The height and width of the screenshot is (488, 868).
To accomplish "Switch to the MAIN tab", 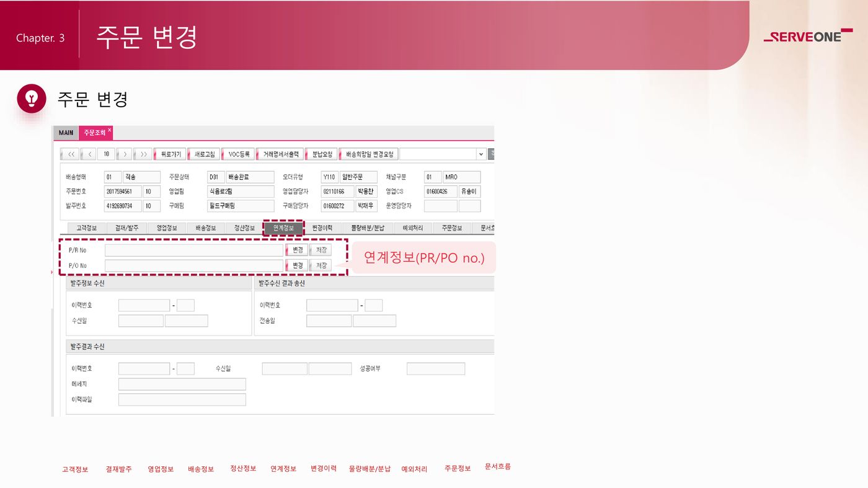I will tap(66, 133).
